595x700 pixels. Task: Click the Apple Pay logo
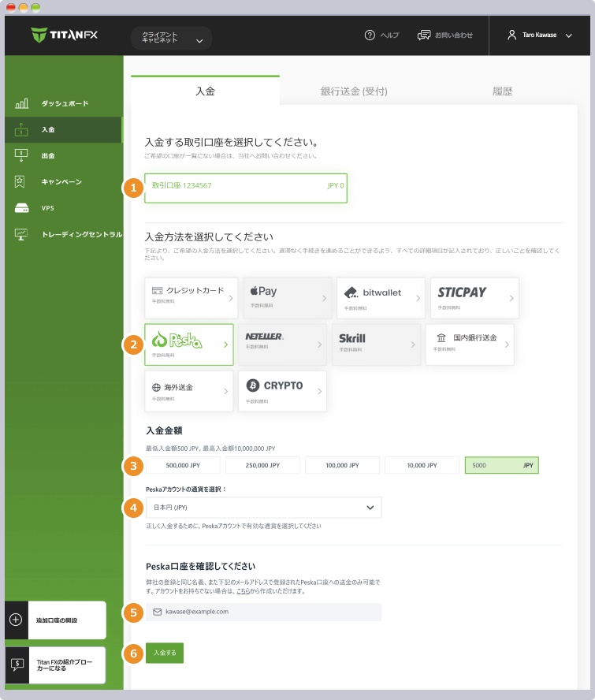click(263, 291)
